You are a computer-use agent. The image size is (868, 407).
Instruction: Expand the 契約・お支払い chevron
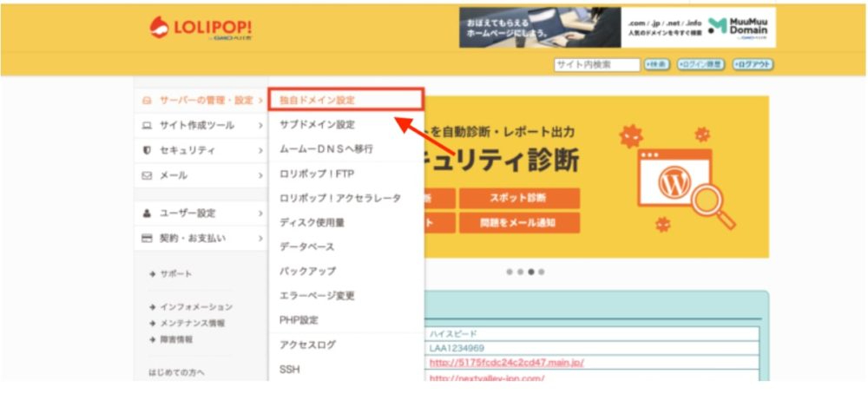click(260, 238)
